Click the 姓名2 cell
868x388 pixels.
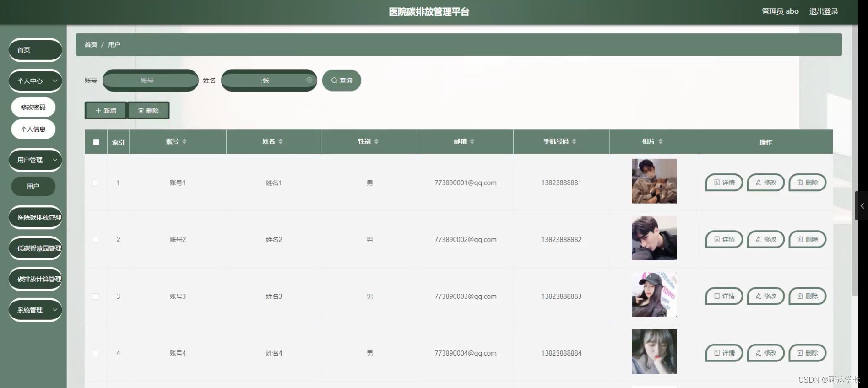[x=274, y=239]
